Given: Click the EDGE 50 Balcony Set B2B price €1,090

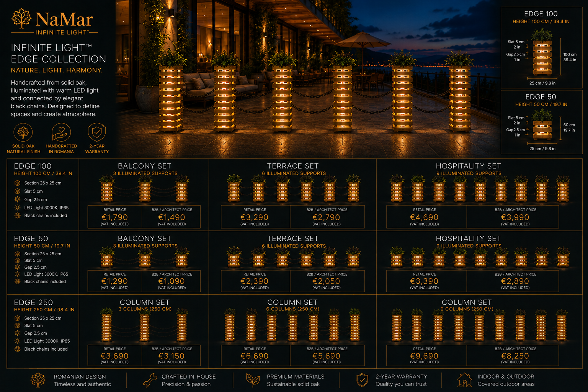Looking at the screenshot, I should (172, 281).
